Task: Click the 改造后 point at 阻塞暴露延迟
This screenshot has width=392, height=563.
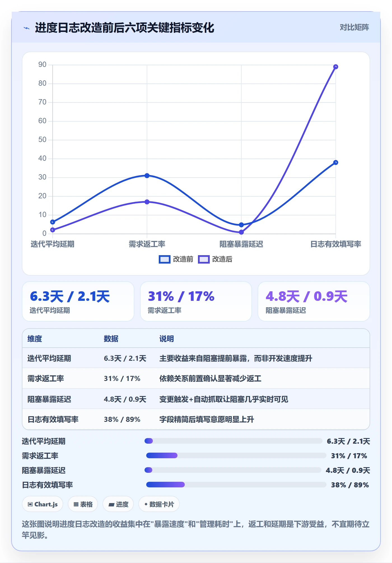Action: click(x=241, y=232)
